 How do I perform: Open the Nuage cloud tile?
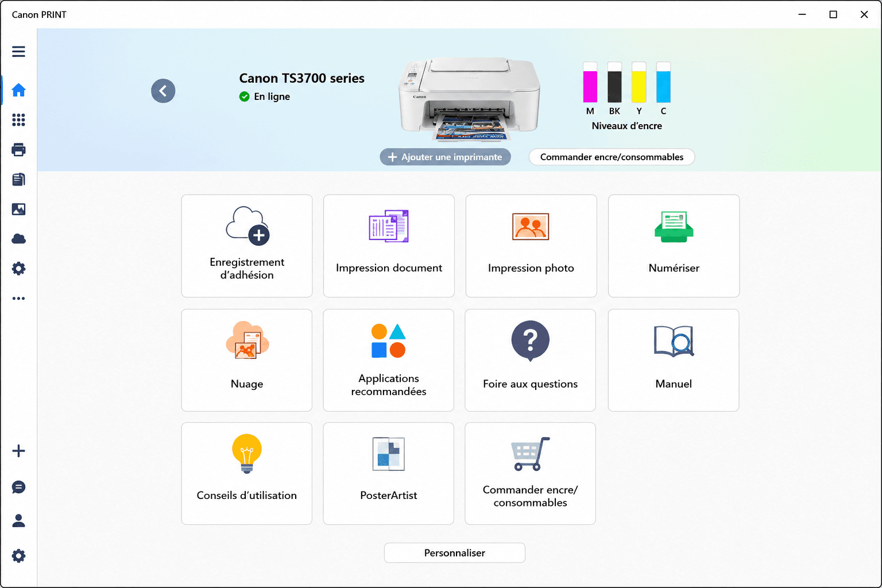click(x=247, y=360)
